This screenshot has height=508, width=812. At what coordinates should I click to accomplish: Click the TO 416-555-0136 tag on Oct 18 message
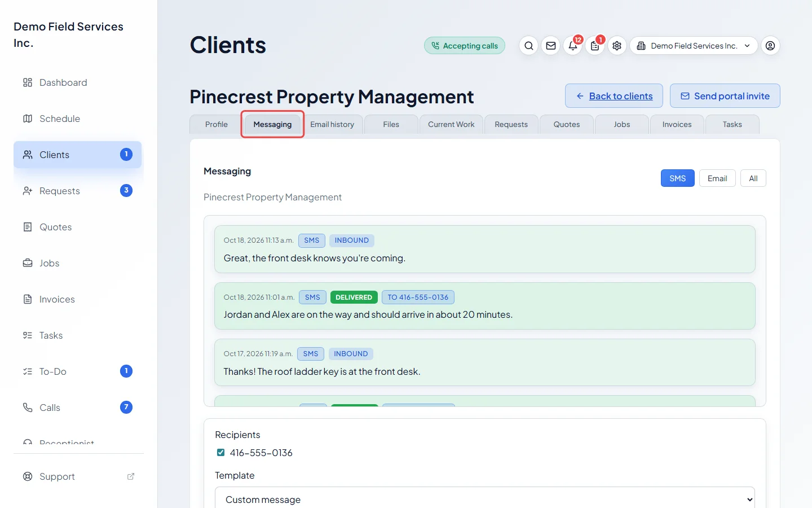(x=418, y=297)
